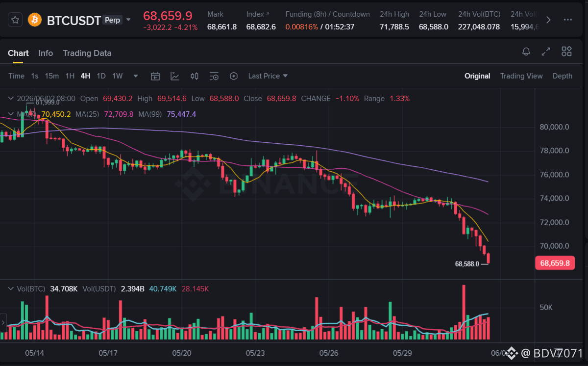Image resolution: width=588 pixels, height=366 pixels.
Task: Select the 1D interval
Action: pos(101,76)
